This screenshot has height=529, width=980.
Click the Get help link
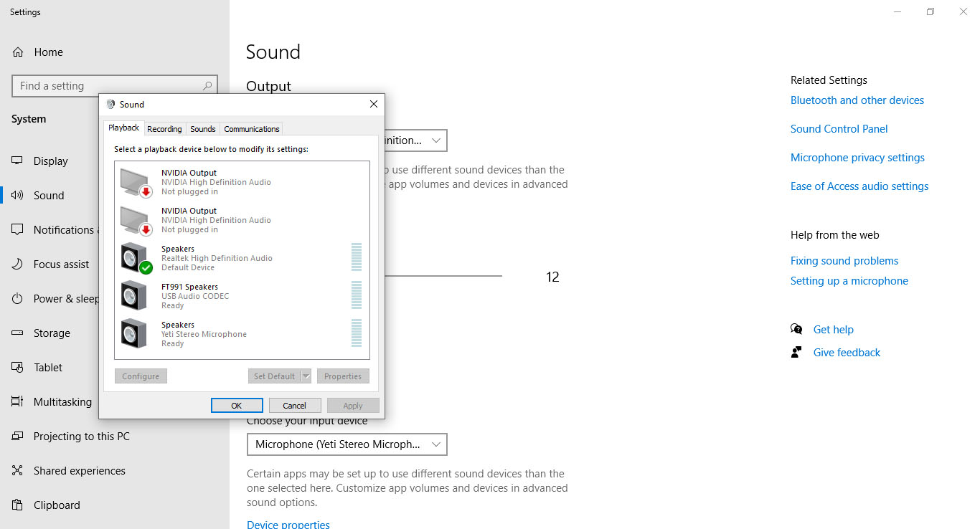pos(834,330)
